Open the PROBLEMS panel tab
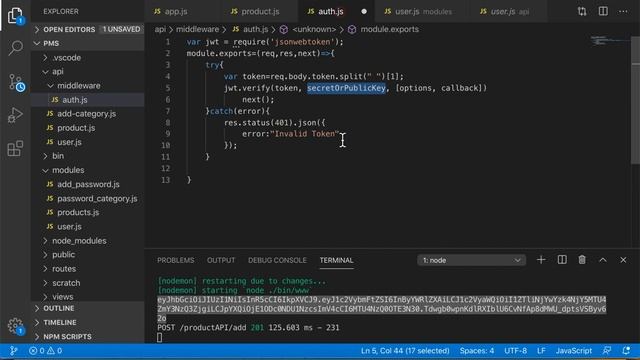 (x=176, y=260)
